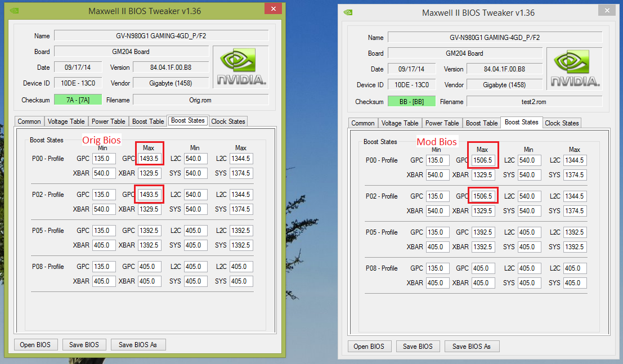623x364 pixels.
Task: Click title bar app icon of test2.rom window
Action: click(x=348, y=12)
